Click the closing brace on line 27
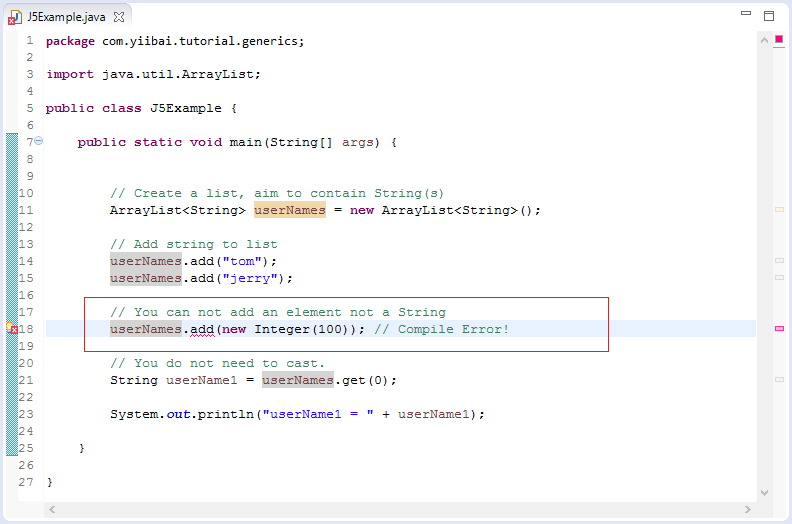The height and width of the screenshot is (524, 792). (x=50, y=482)
